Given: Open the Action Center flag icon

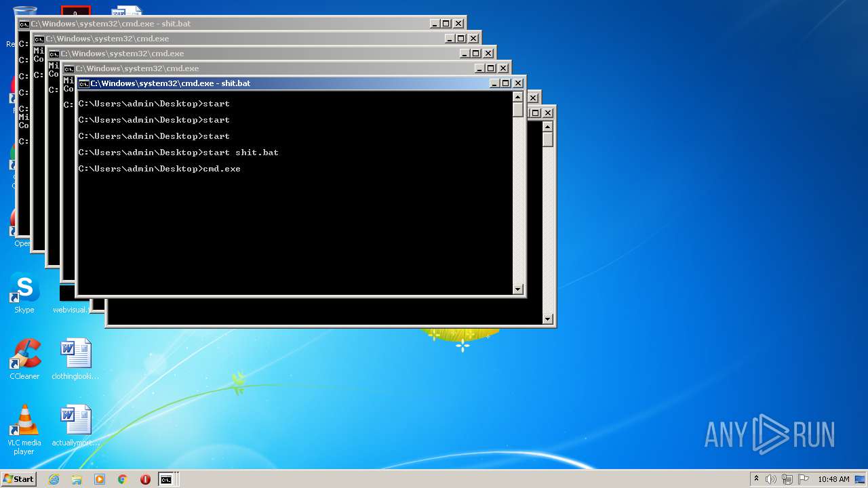Looking at the screenshot, I should [804, 479].
